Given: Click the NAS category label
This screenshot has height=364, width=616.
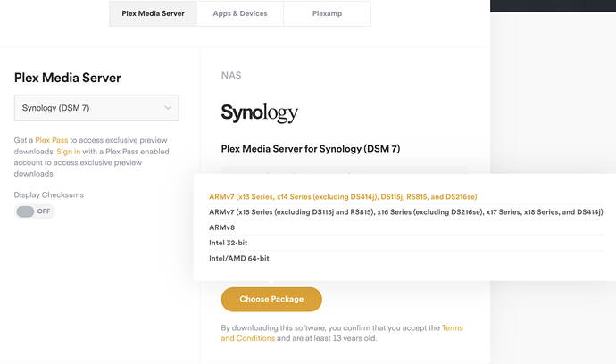Looking at the screenshot, I should (231, 76).
